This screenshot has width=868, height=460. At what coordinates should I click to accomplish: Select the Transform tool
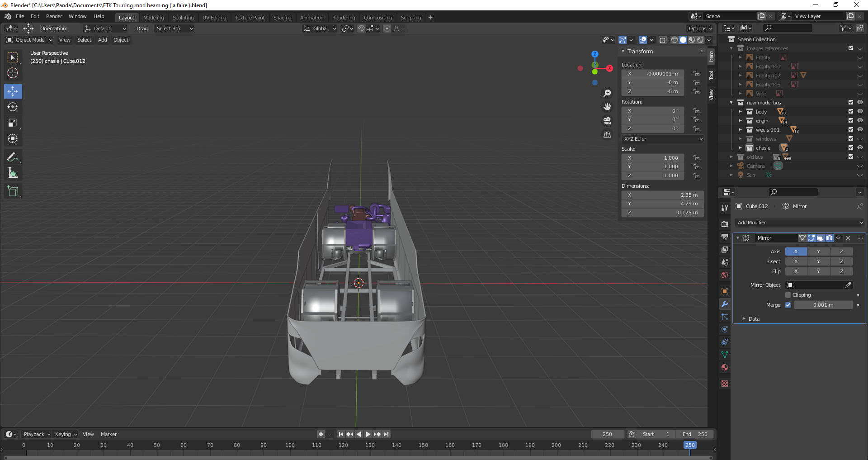13,139
